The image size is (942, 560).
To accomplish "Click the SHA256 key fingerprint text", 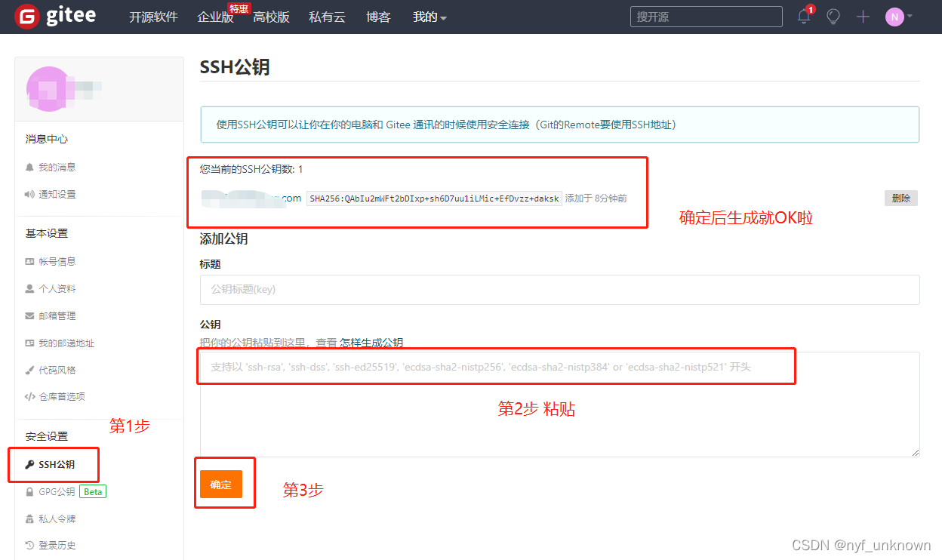I will click(x=434, y=198).
